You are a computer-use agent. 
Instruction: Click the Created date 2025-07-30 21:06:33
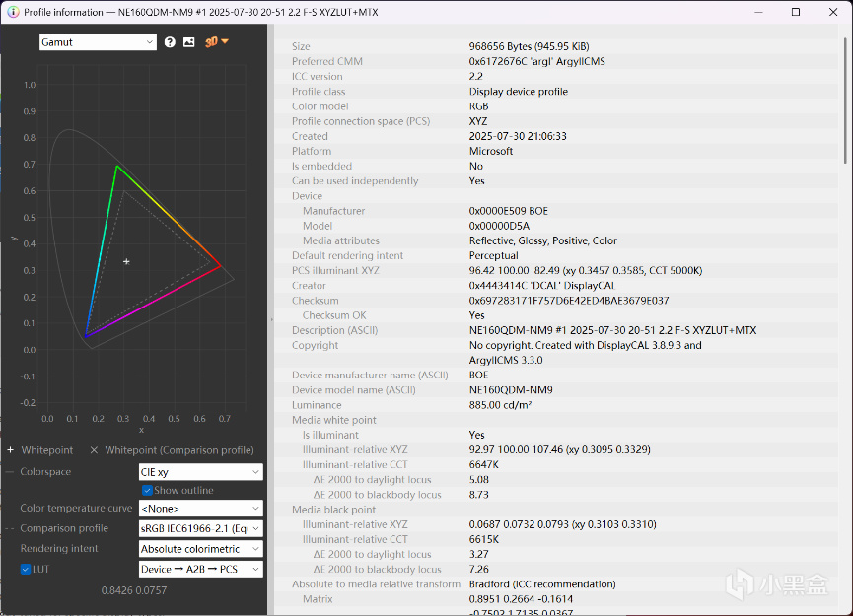[518, 136]
